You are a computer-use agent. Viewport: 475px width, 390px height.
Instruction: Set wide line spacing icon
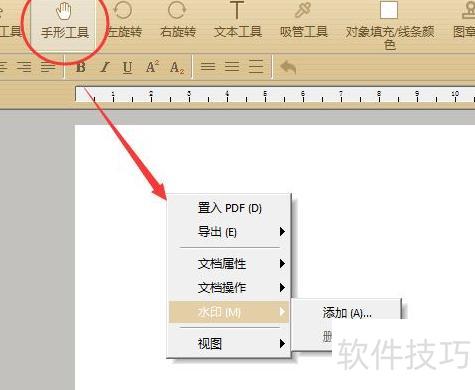coord(256,66)
